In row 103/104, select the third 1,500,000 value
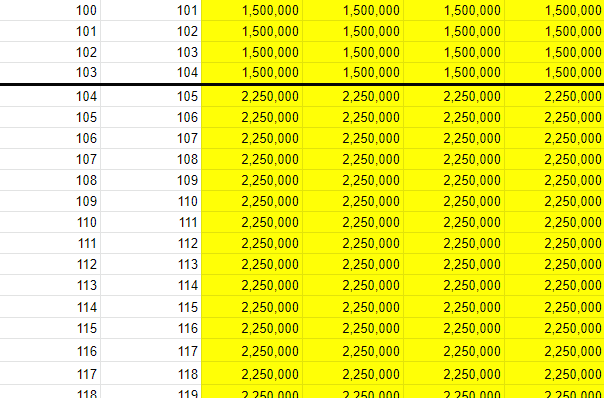 click(x=454, y=72)
